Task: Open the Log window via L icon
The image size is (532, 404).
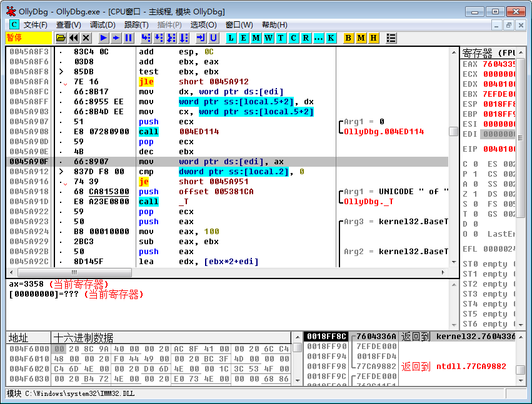Action: 231,38
